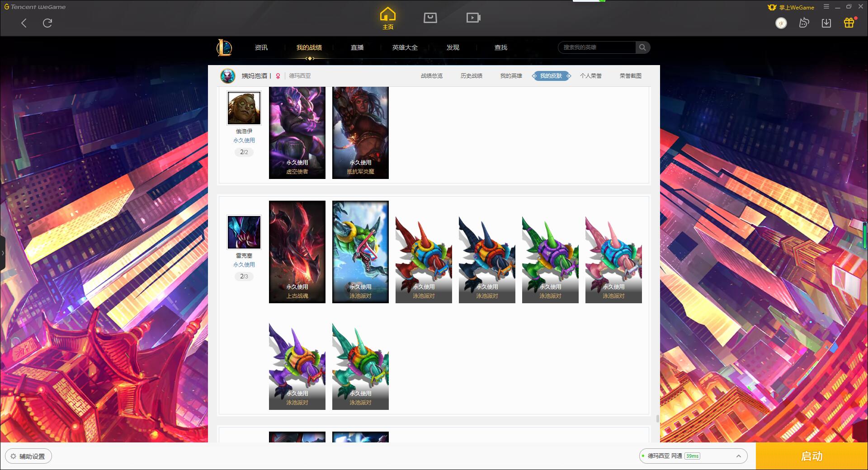Expand the 德玛西亚 网通 server dropdown

pyautogui.click(x=693, y=456)
